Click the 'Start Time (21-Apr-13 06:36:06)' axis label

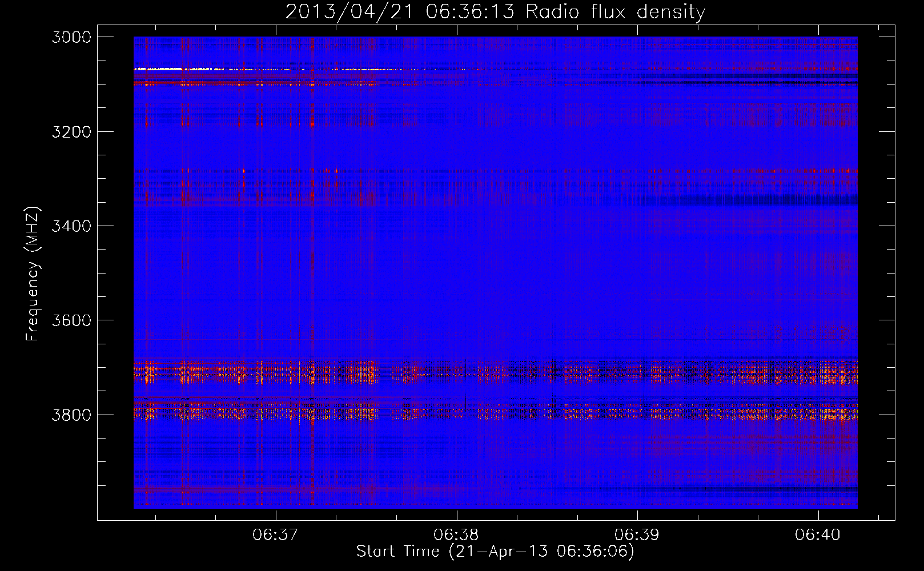pos(495,552)
